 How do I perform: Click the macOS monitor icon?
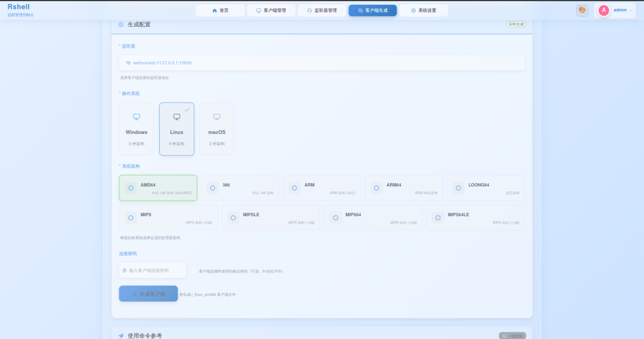217,117
